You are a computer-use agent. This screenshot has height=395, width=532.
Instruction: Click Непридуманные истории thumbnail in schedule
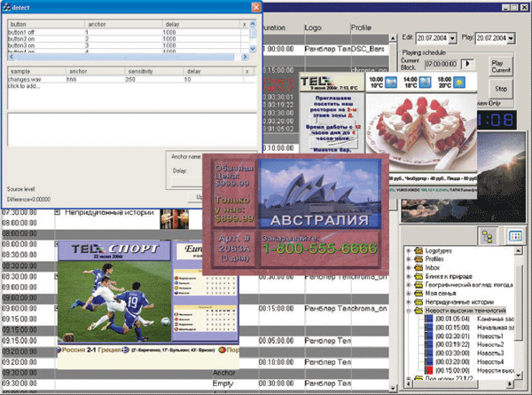[175, 219]
